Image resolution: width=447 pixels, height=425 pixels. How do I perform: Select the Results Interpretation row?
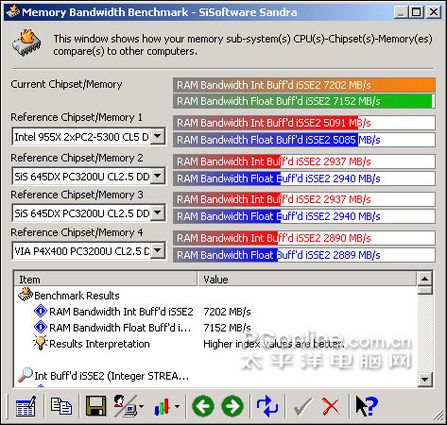coord(216,344)
